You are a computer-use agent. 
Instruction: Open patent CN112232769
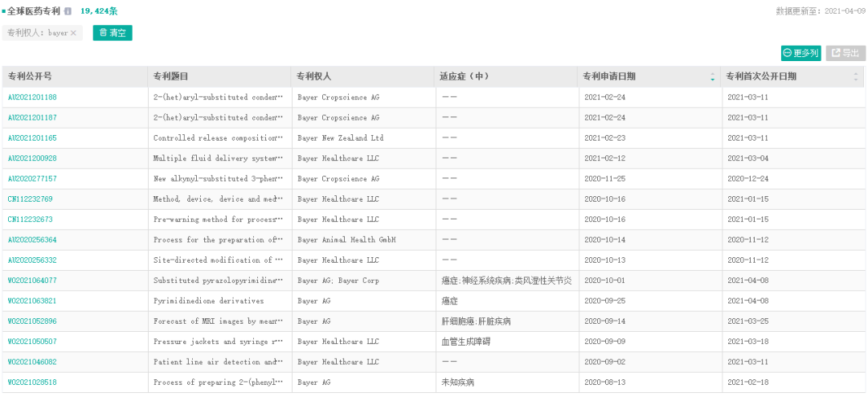pos(31,198)
